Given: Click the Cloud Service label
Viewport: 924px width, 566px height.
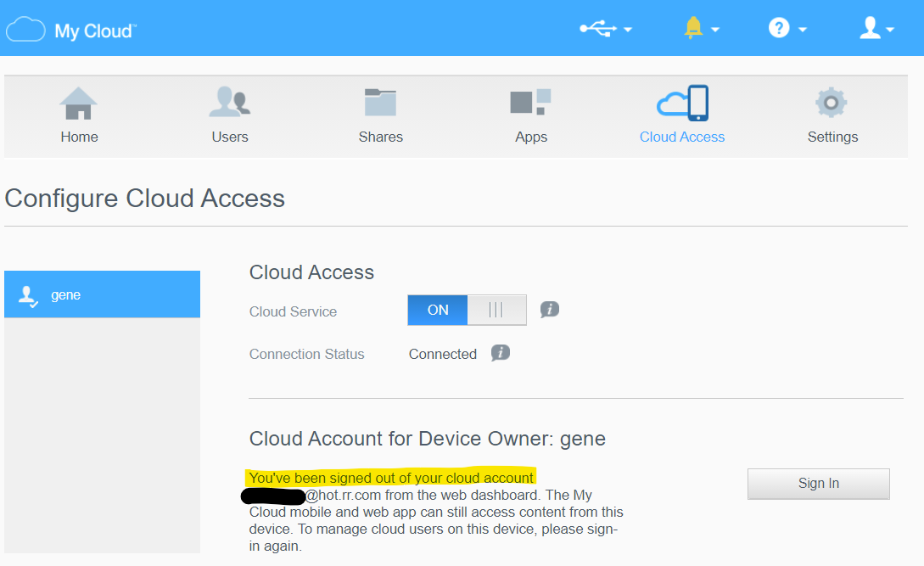Looking at the screenshot, I should (293, 312).
